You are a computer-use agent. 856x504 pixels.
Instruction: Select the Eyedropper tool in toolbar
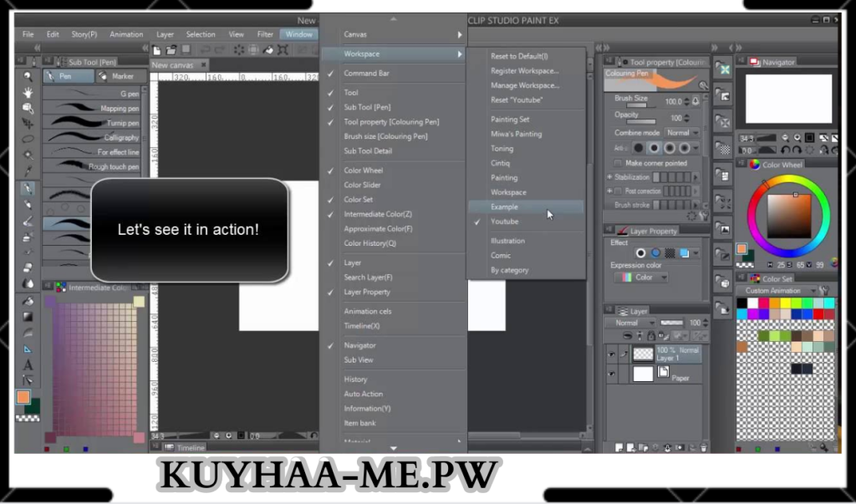tap(28, 171)
